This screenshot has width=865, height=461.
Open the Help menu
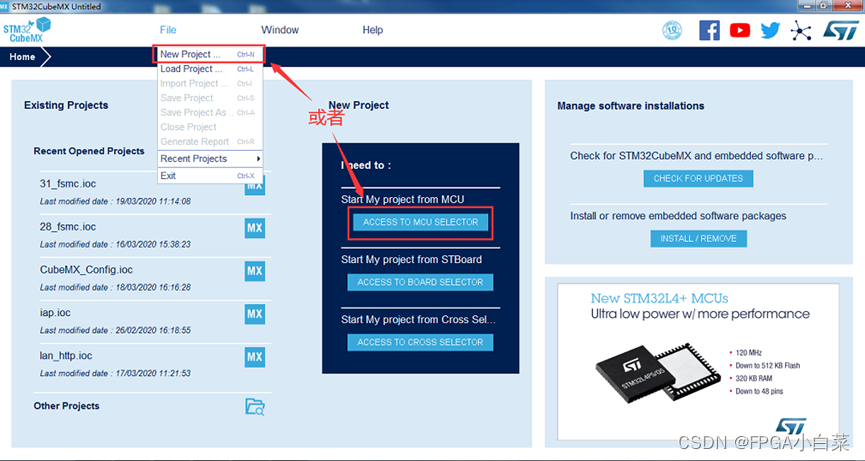(372, 30)
